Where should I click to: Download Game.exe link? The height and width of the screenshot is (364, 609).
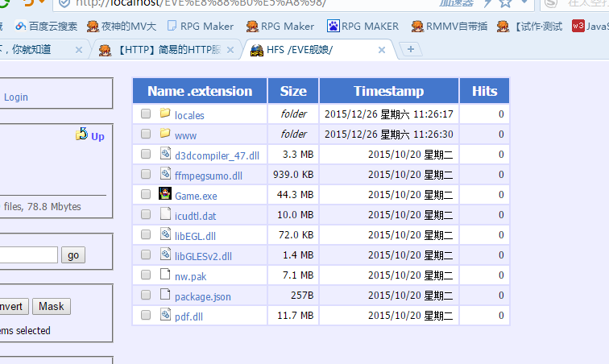click(196, 196)
